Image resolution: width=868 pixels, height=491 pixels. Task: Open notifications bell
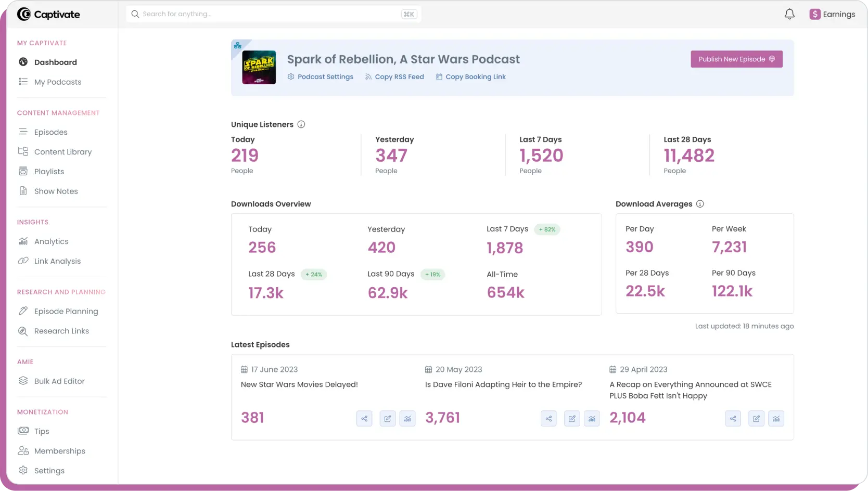click(789, 14)
